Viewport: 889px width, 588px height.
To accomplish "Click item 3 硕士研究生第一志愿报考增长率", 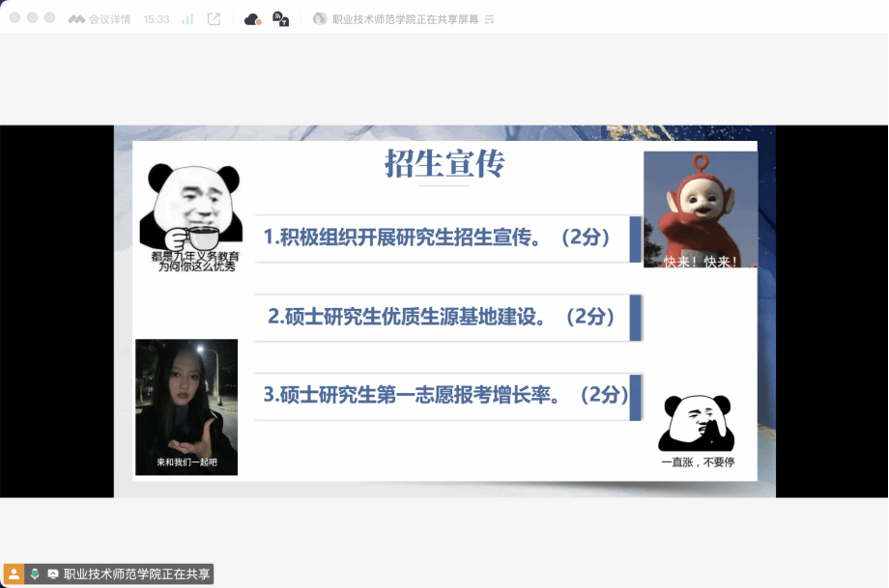I will click(x=444, y=395).
